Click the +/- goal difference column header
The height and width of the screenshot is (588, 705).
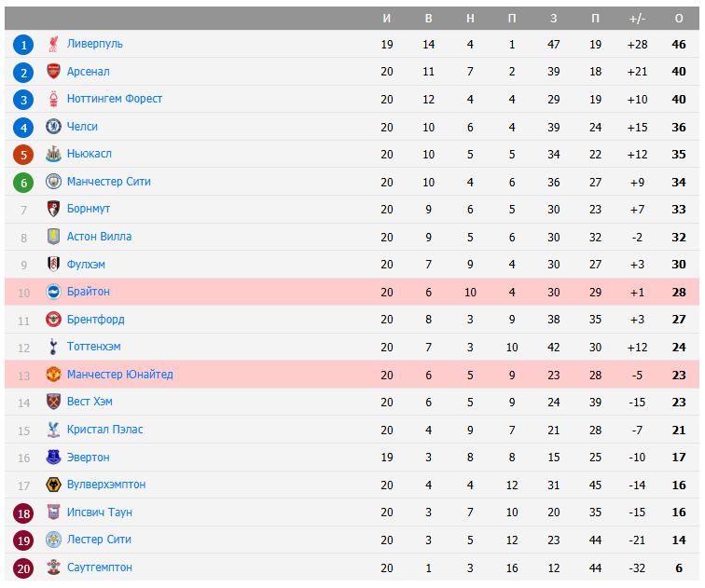[x=638, y=19]
